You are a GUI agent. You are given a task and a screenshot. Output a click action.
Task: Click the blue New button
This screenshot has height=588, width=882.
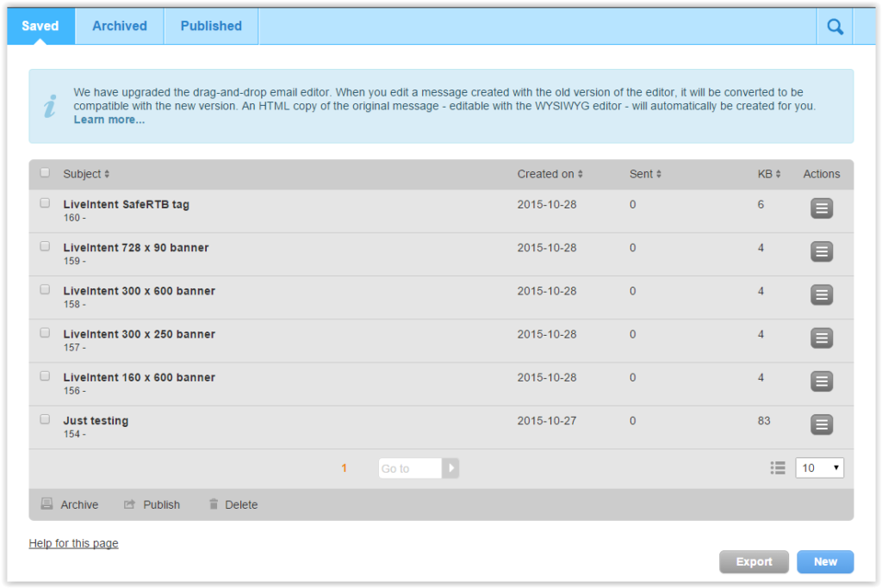(824, 561)
